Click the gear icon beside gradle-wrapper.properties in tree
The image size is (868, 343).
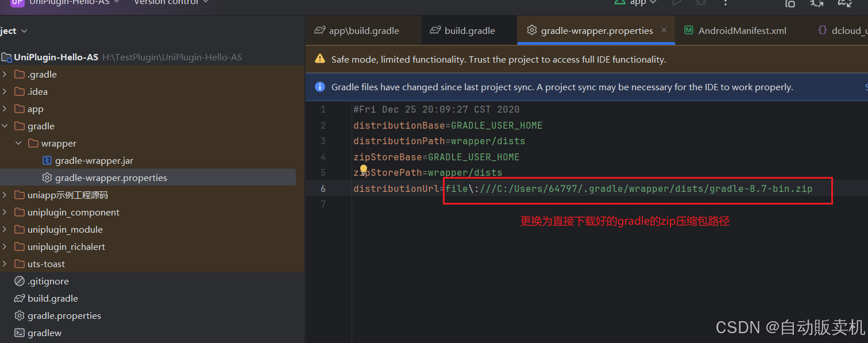(47, 178)
